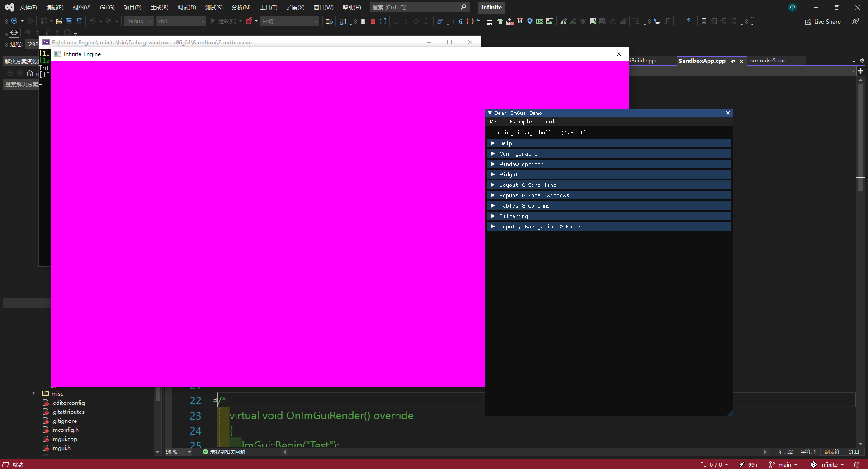Click the Save file disk icon
Screen dimensions: 868x469
pyautogui.click(x=69, y=21)
